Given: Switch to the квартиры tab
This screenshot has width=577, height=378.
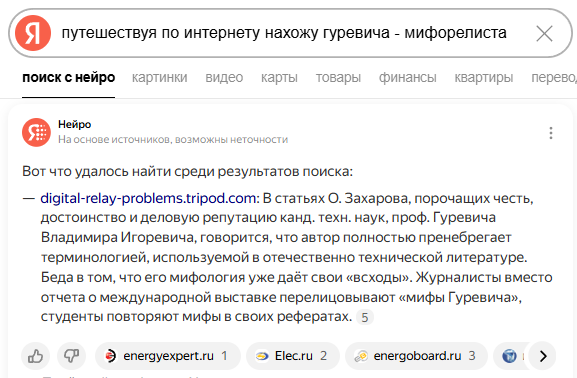Looking at the screenshot, I should [x=484, y=77].
